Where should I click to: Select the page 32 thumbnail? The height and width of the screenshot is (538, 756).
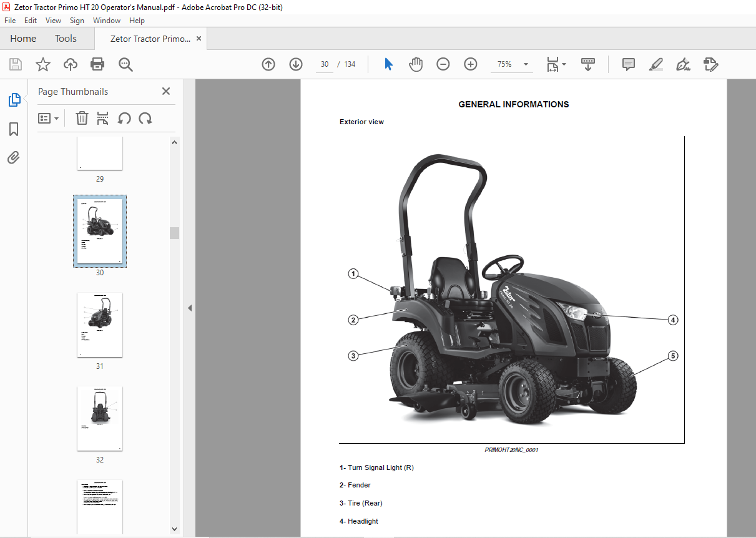coord(100,418)
